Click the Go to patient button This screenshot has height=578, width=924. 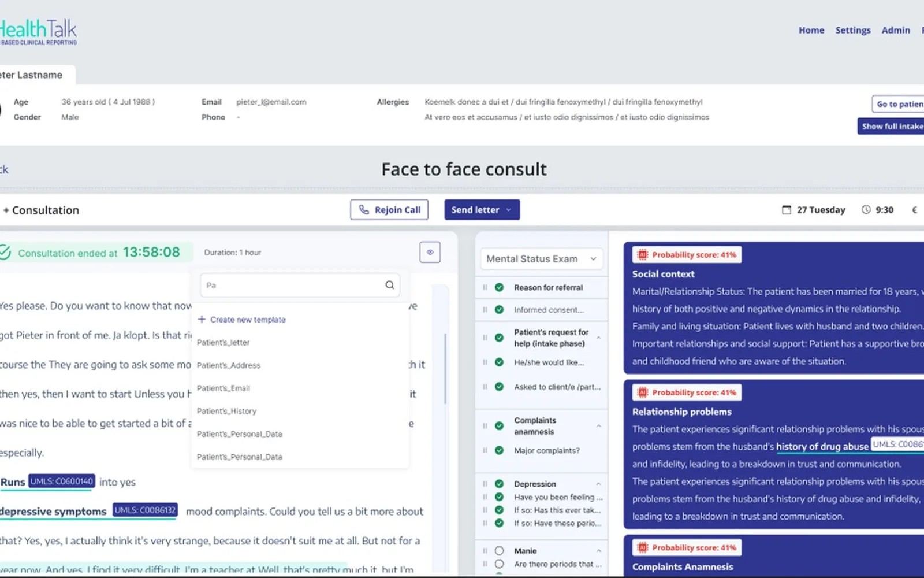(x=898, y=104)
